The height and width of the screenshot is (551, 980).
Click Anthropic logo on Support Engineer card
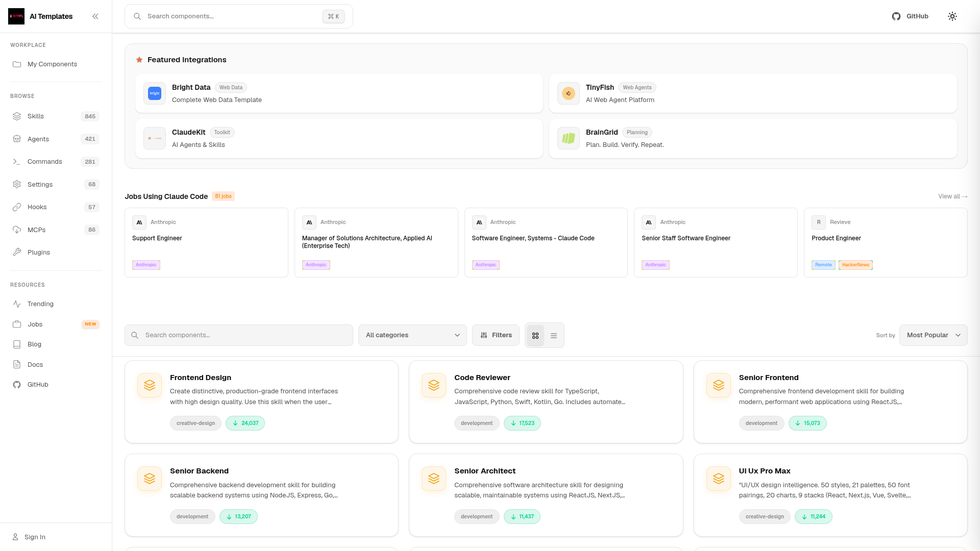pyautogui.click(x=139, y=222)
